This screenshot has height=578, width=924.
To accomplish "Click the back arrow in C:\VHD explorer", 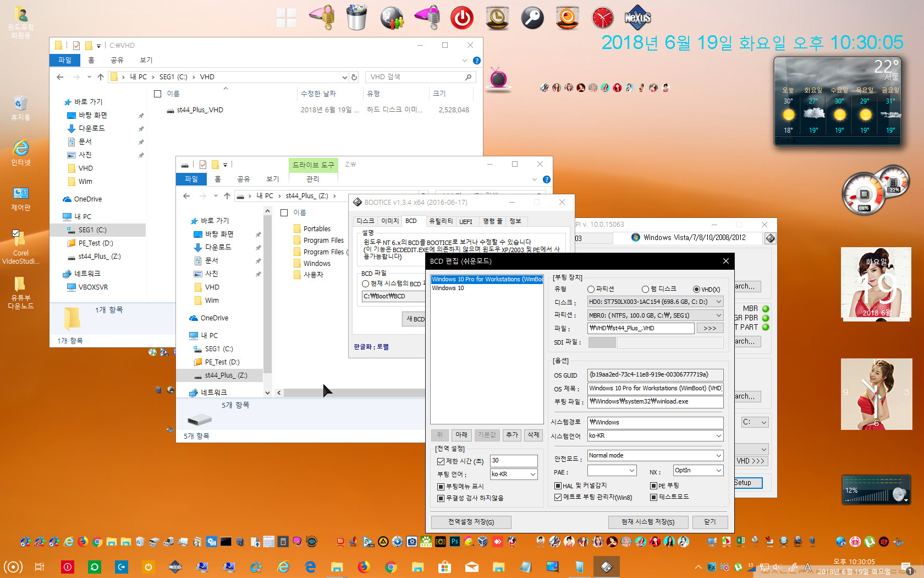I will tap(60, 77).
